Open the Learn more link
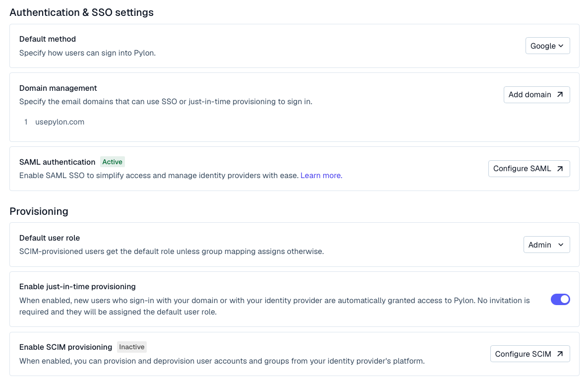 320,176
